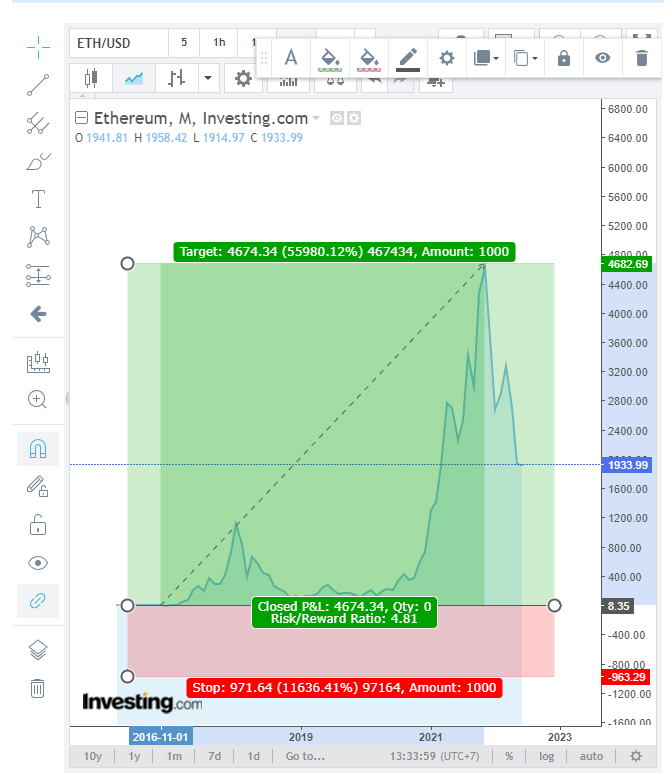Remove all drawings with sidebar trash icon
Image resolution: width=664 pixels, height=774 pixels.
38,688
